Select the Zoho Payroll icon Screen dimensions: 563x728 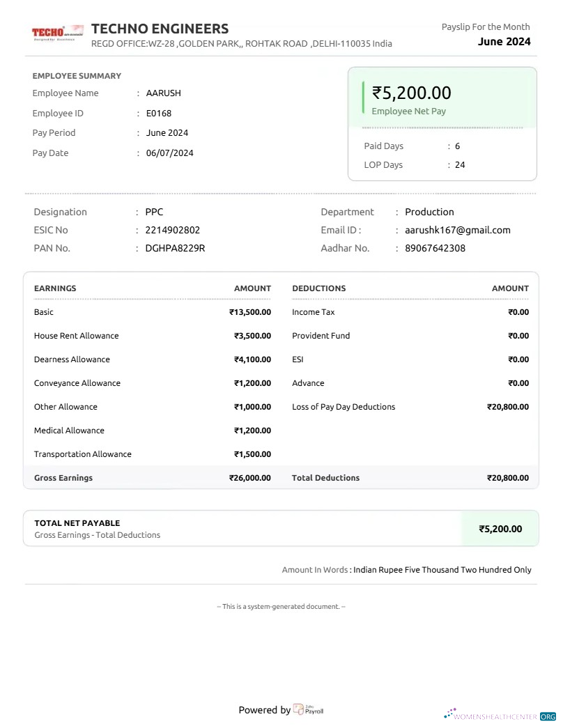300,709
